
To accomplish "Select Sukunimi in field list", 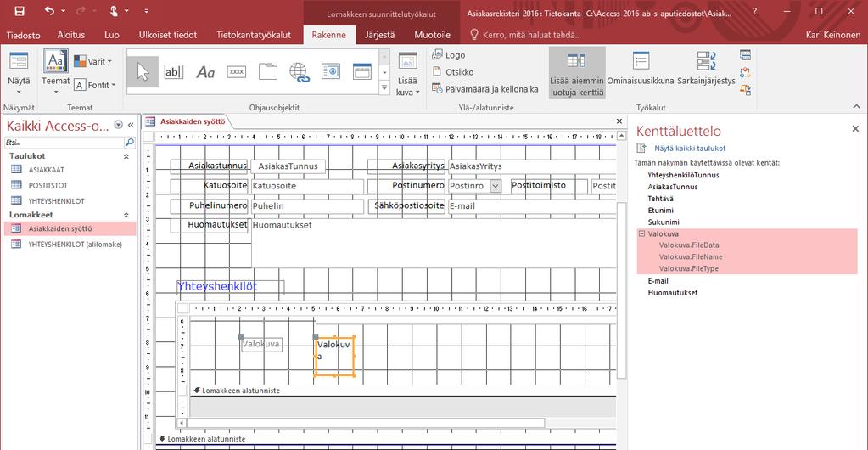I will point(664,222).
